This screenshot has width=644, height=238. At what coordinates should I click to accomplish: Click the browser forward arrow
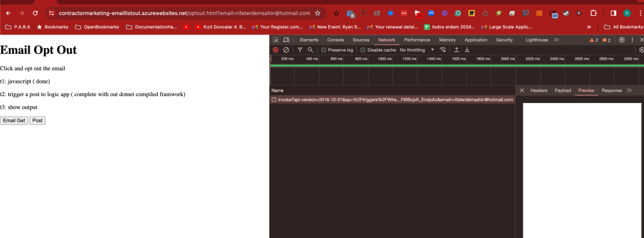point(22,13)
